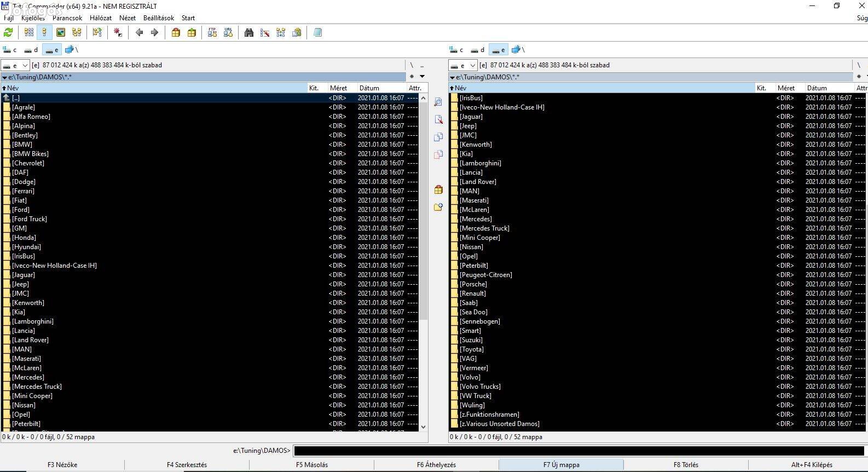Open new URL connection icon

click(x=228, y=33)
